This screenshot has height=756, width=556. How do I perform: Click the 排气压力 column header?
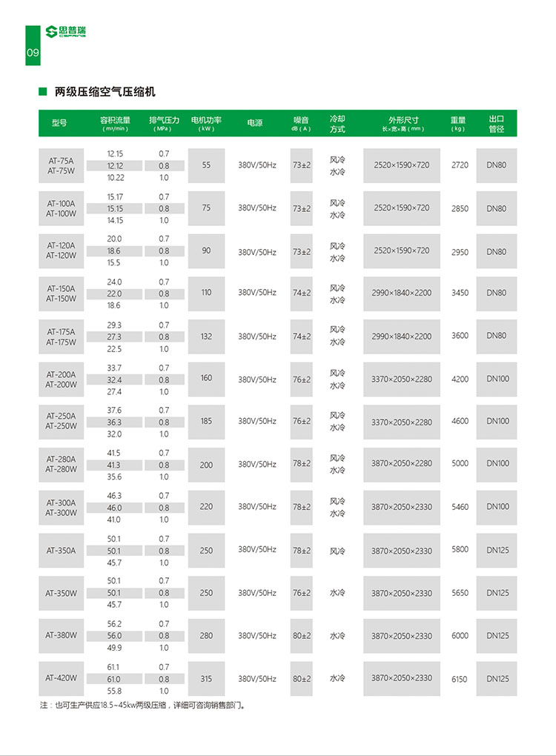coord(164,123)
